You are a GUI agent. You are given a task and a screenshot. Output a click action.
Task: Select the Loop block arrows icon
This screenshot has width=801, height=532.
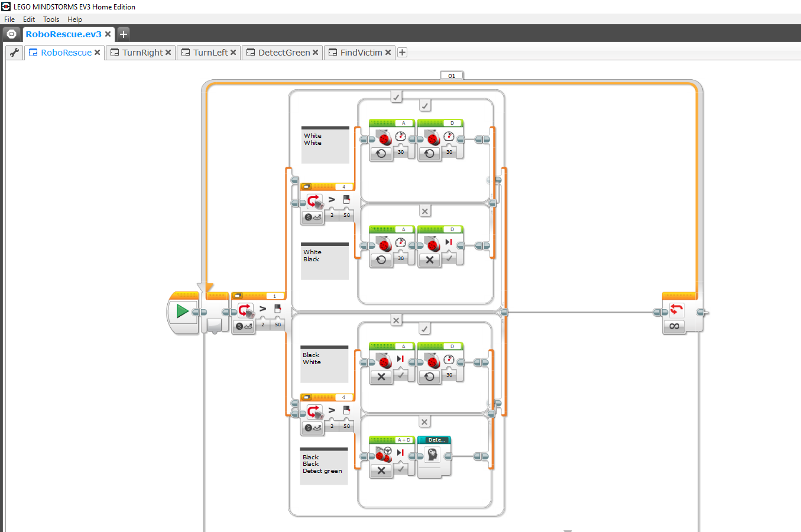pyautogui.click(x=676, y=309)
